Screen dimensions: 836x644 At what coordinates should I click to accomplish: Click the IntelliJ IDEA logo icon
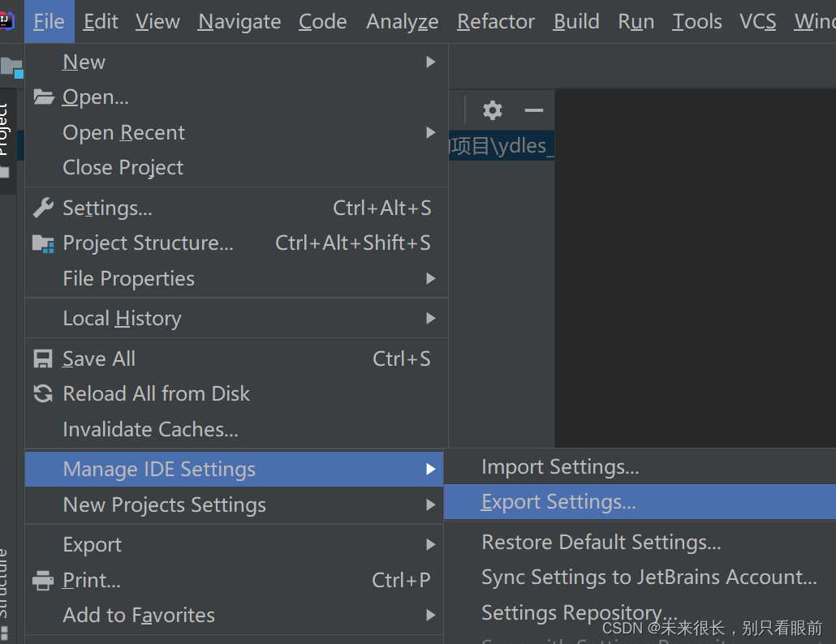7,21
